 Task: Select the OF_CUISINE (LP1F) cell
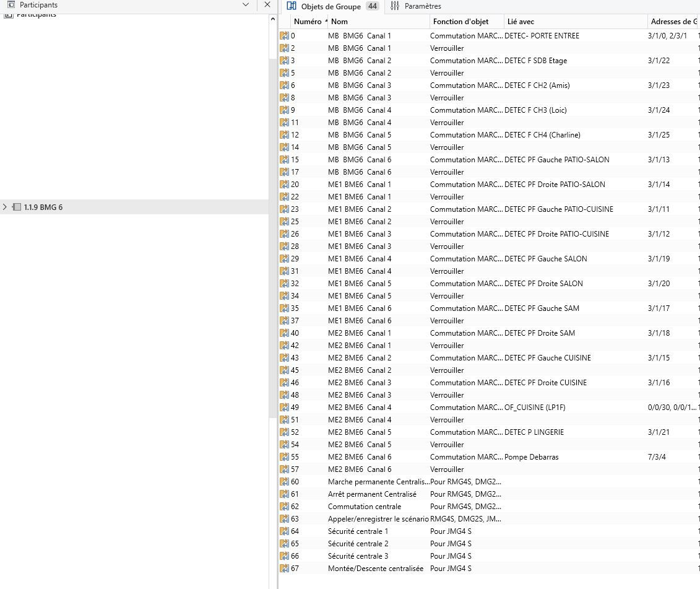pos(535,408)
